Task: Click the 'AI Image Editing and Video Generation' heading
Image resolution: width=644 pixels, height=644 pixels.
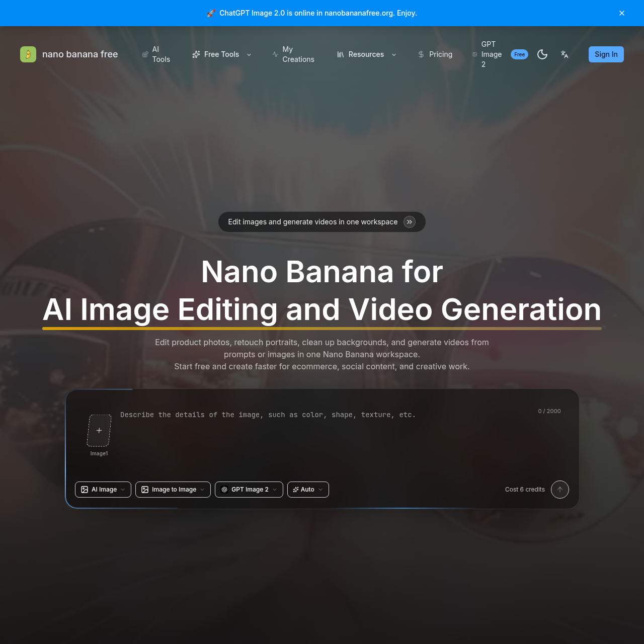Action: (322, 309)
